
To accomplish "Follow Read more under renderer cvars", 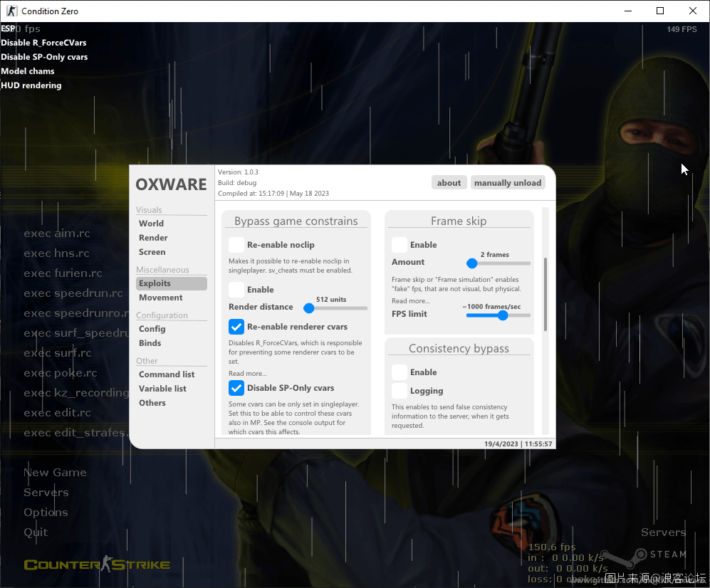I will pyautogui.click(x=247, y=374).
